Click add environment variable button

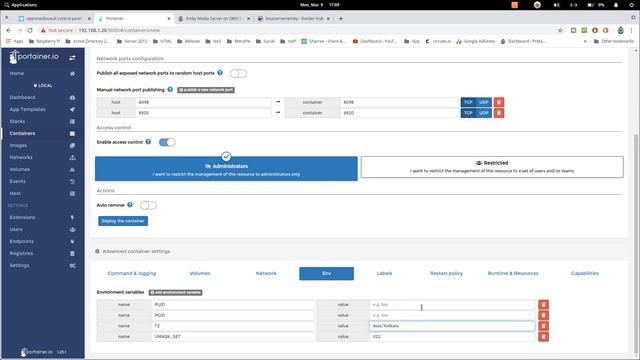pos(176,292)
